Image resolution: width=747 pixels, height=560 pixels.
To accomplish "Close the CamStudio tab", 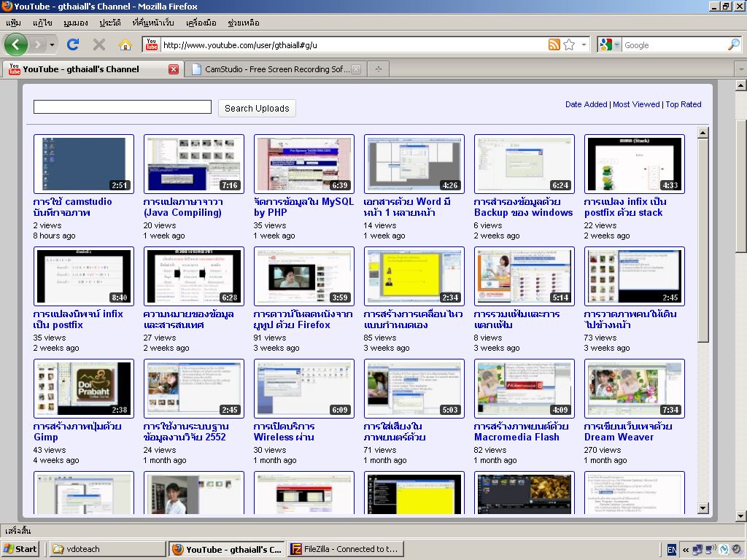I will point(356,69).
